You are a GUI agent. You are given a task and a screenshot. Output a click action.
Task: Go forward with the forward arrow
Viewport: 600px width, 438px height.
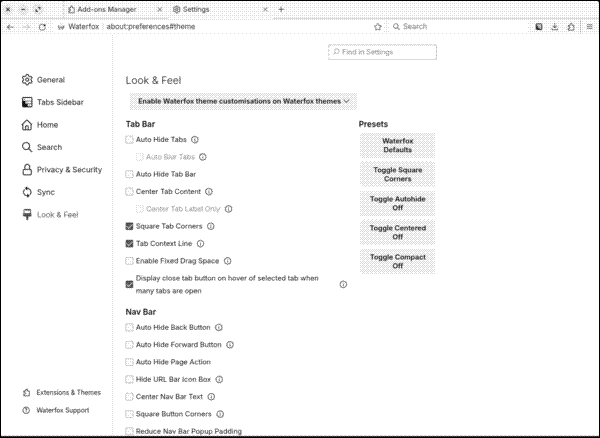(x=26, y=27)
